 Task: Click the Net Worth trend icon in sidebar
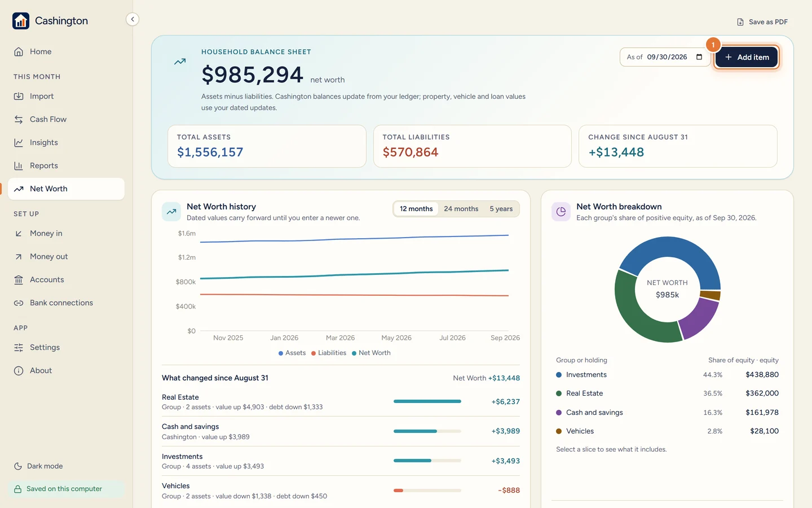(19, 189)
